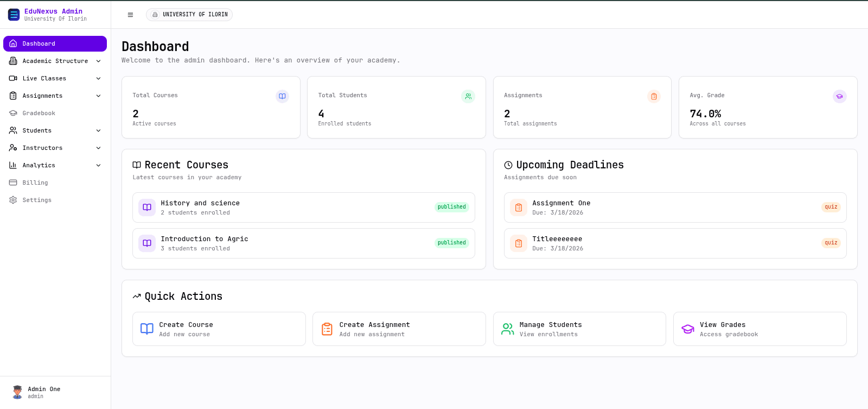This screenshot has height=409, width=868.
Task: Click the Titleeeeeeee clipboard icon
Action: click(x=519, y=243)
